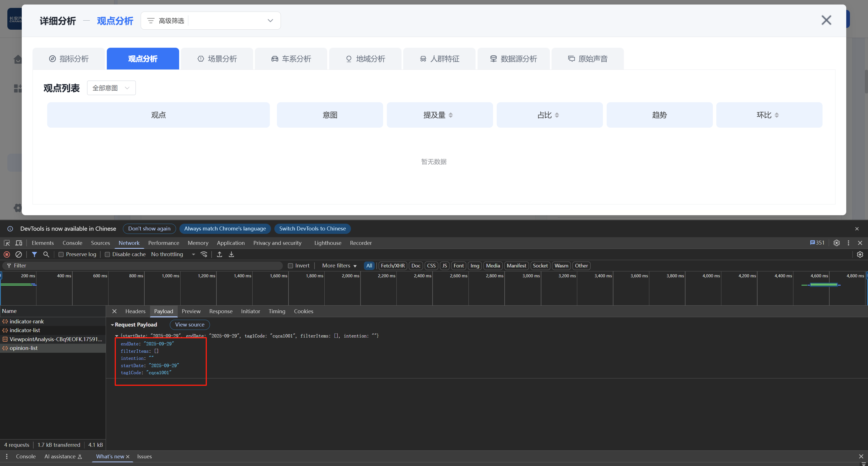Enable the Preserve log checkbox
The width and height of the screenshot is (868, 466).
click(x=61, y=254)
